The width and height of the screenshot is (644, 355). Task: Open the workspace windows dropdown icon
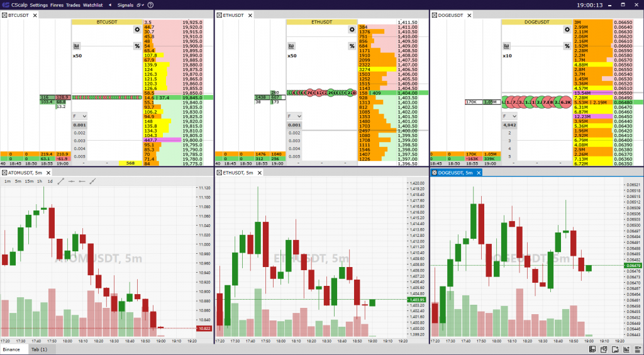[x=140, y=5]
